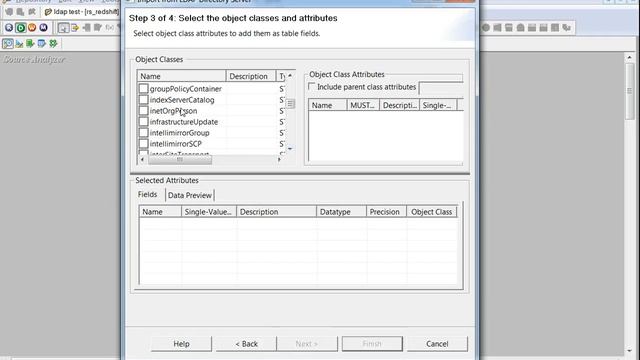
Task: Click the Object Class column header in Fields
Action: [x=432, y=212]
